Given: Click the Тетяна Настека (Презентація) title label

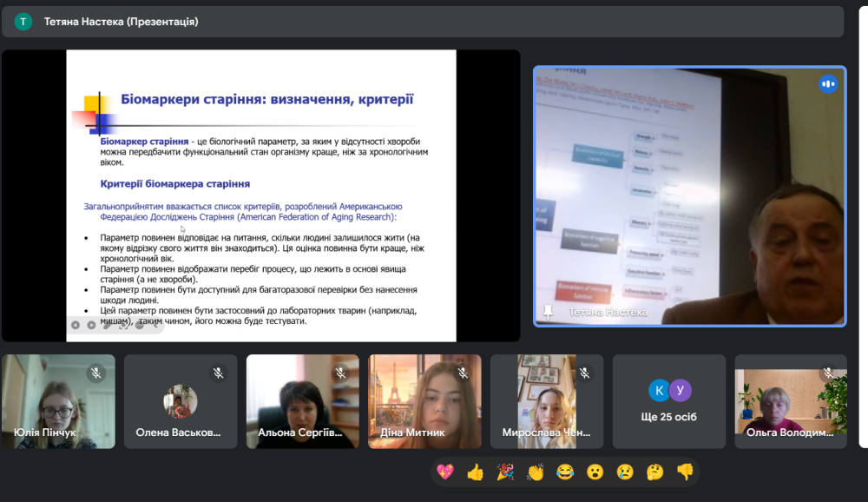Looking at the screenshot, I should [x=122, y=22].
